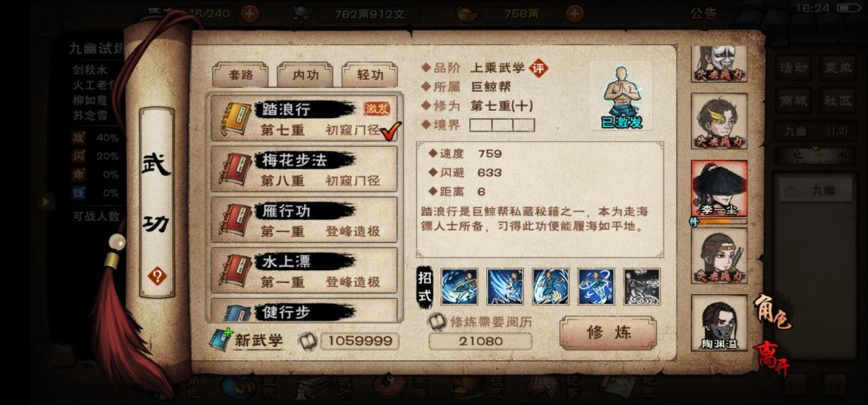
Task: Switch to the 内功 tab
Action: [x=305, y=75]
